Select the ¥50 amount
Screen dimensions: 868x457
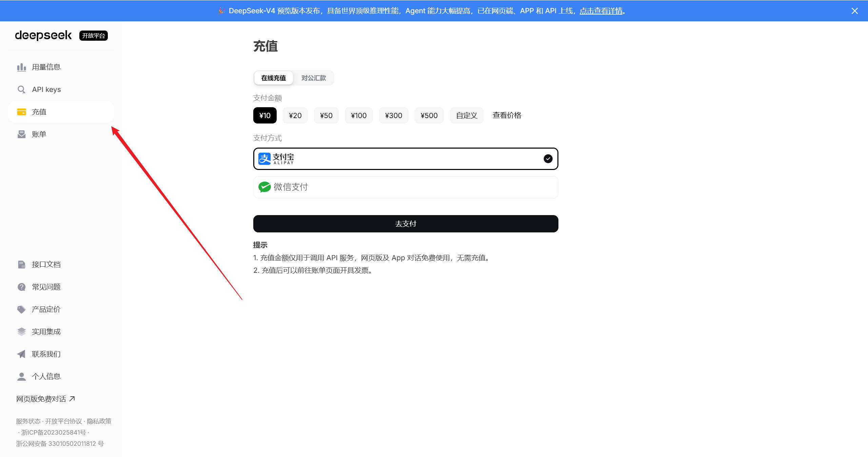pyautogui.click(x=326, y=116)
